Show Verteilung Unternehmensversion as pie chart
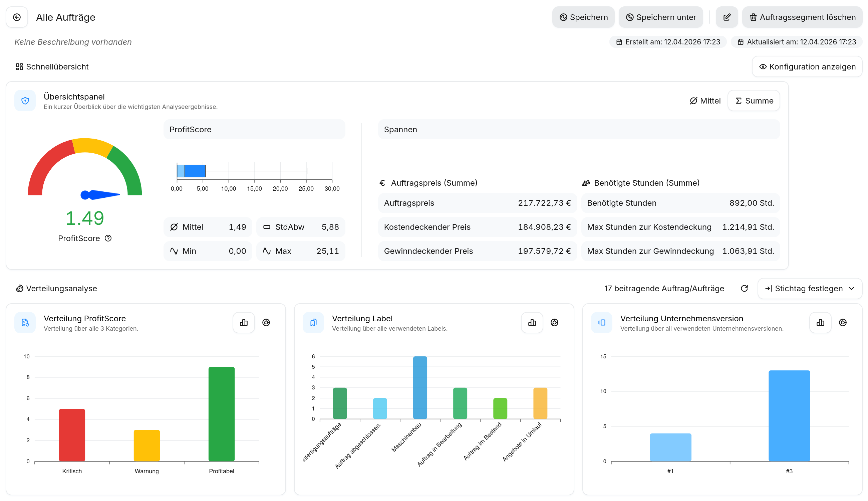The width and height of the screenshot is (868, 501). [843, 322]
